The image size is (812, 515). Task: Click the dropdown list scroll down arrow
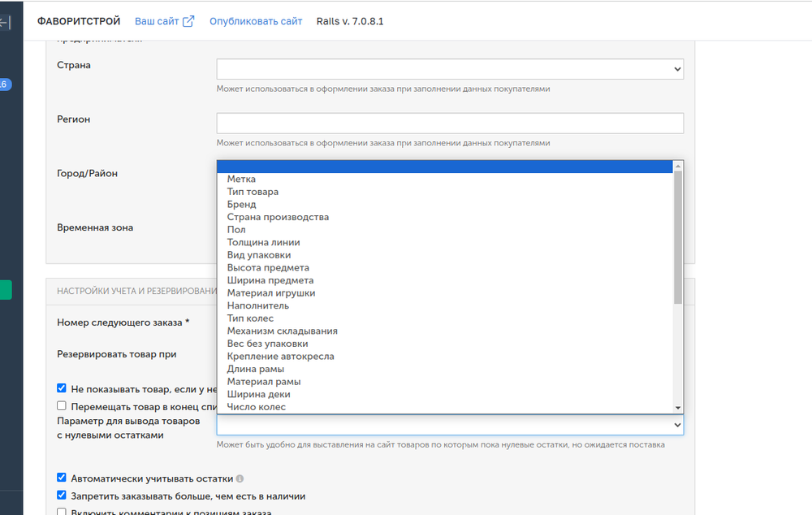tap(678, 407)
